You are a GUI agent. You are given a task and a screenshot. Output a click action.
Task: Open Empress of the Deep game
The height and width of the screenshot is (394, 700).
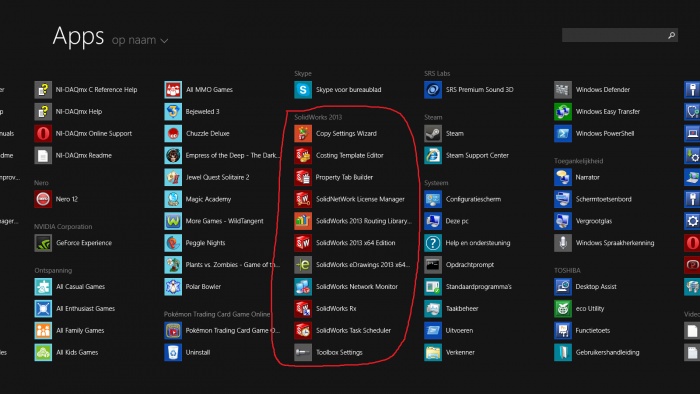point(222,155)
